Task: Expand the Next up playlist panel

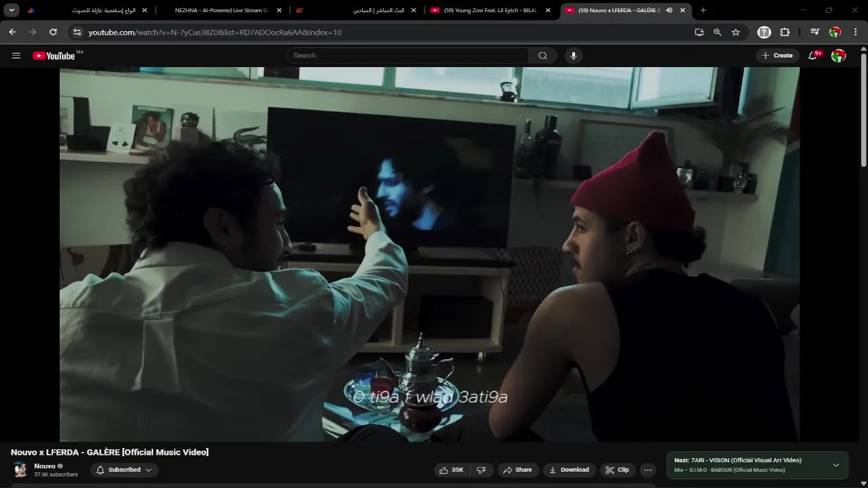Action: [x=836, y=465]
